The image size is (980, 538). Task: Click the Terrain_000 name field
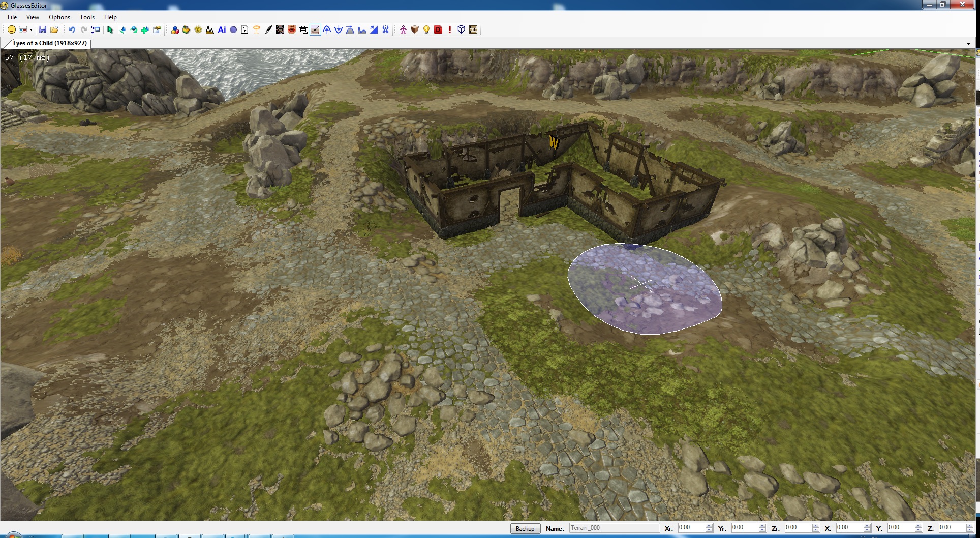click(x=614, y=528)
